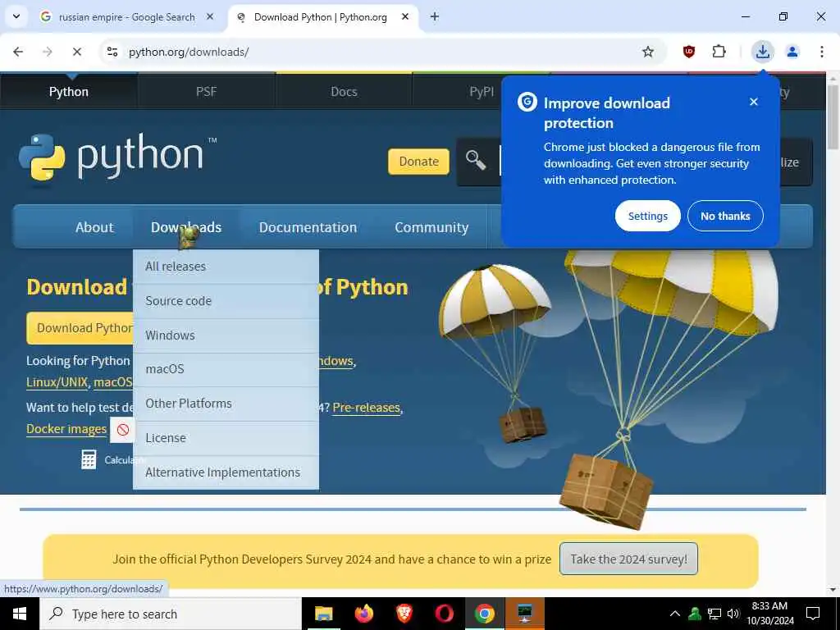Image resolution: width=840 pixels, height=630 pixels.
Task: Choose macOS from the Downloads dropdown
Action: [x=226, y=369]
